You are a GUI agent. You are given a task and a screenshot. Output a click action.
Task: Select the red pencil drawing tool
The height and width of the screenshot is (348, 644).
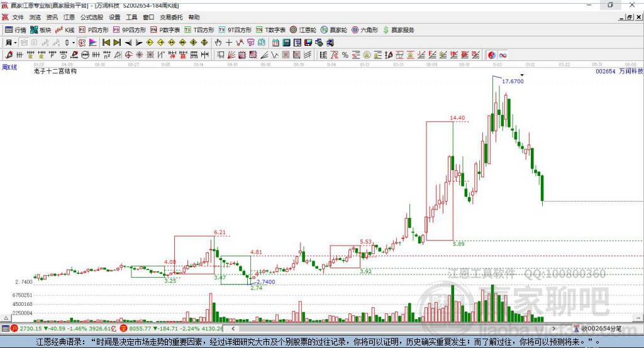click(x=9, y=55)
